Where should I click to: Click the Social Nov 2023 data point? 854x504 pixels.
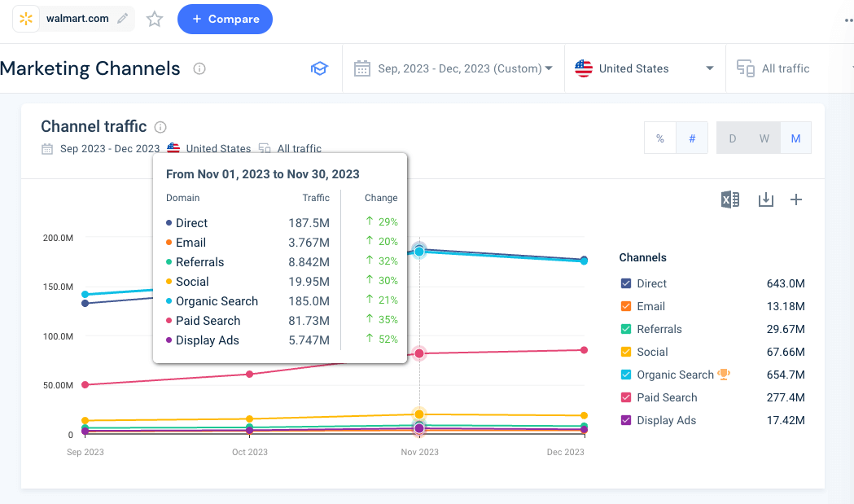(419, 414)
